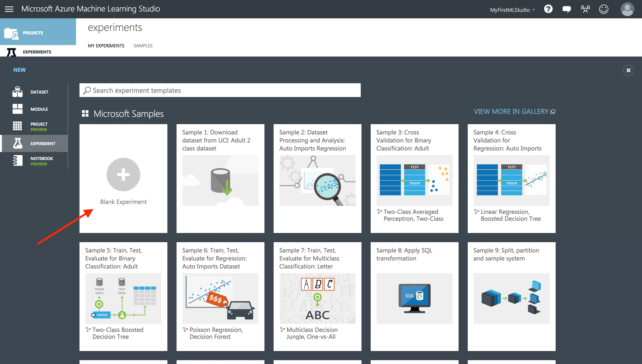Click algorithm icon beside Linear Regression

476,211
